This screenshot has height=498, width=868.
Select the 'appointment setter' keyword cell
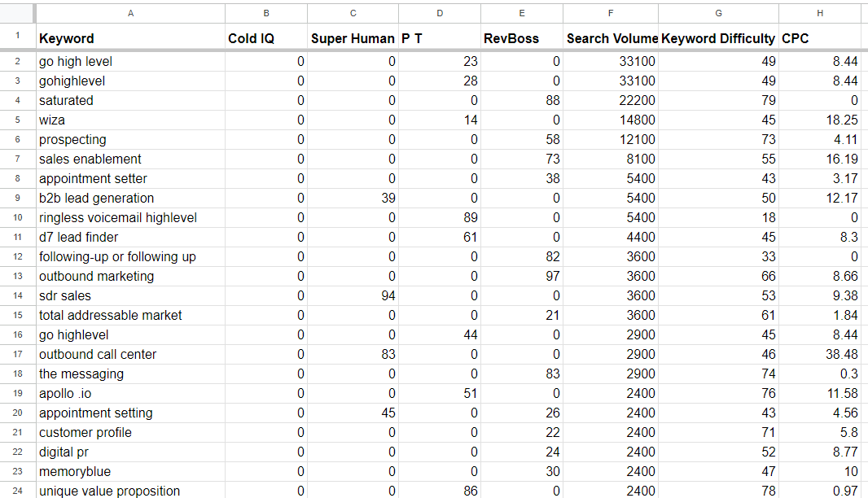coord(130,179)
